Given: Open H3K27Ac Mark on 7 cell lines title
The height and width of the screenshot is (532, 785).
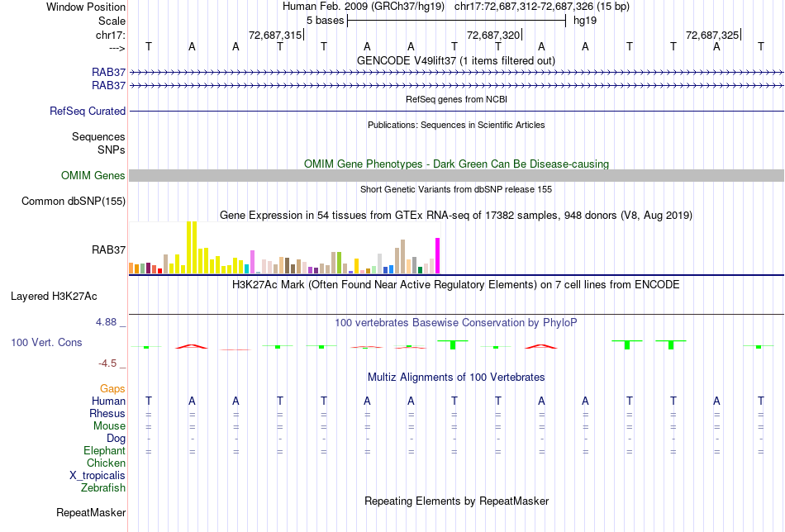Looking at the screenshot, I should (x=456, y=285).
